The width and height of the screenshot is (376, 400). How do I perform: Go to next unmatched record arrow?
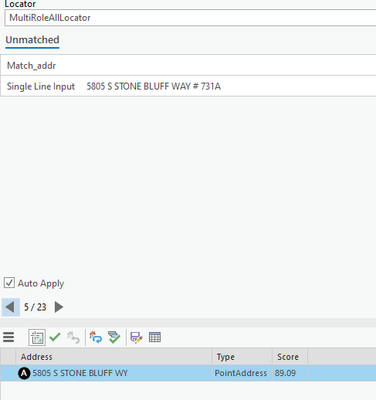click(x=59, y=307)
